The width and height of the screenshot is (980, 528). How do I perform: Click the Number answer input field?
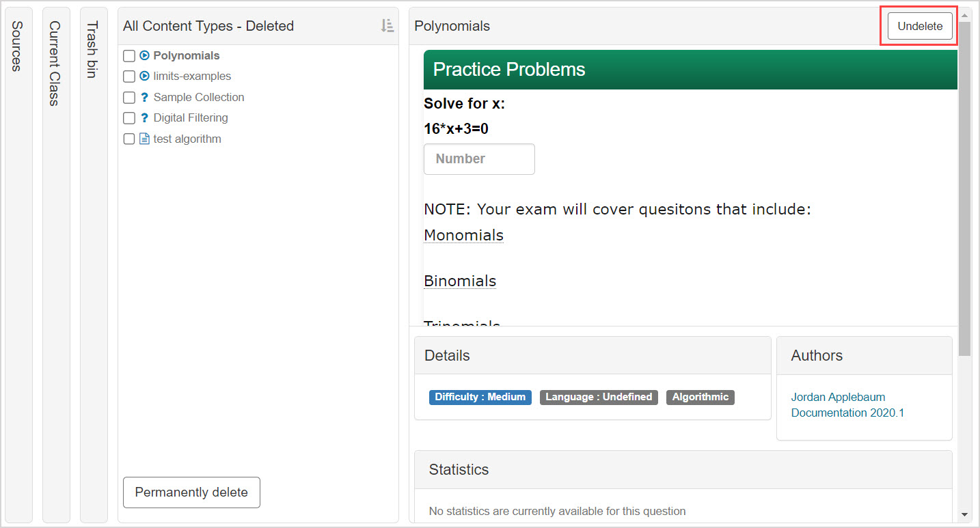point(479,158)
